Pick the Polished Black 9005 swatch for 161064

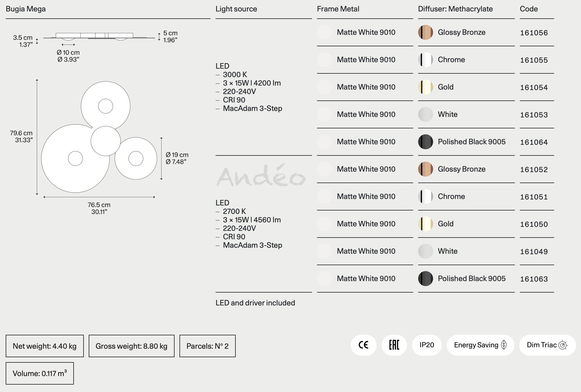tap(425, 142)
